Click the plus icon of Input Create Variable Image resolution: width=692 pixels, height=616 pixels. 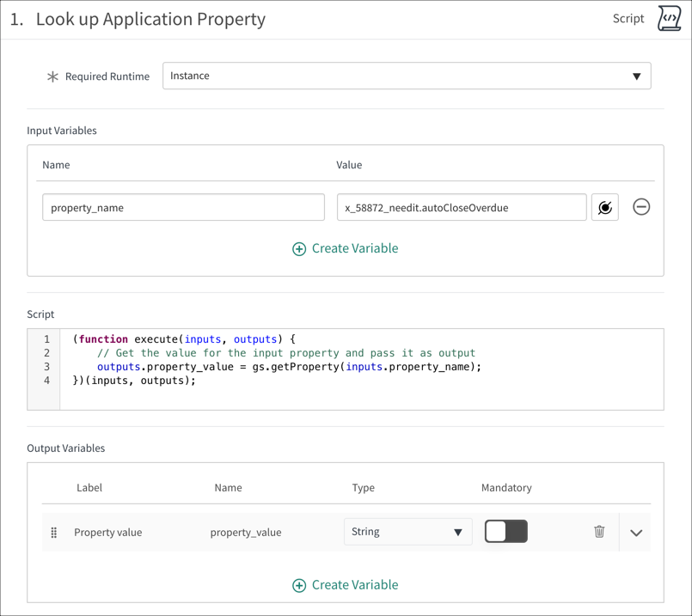tap(299, 248)
